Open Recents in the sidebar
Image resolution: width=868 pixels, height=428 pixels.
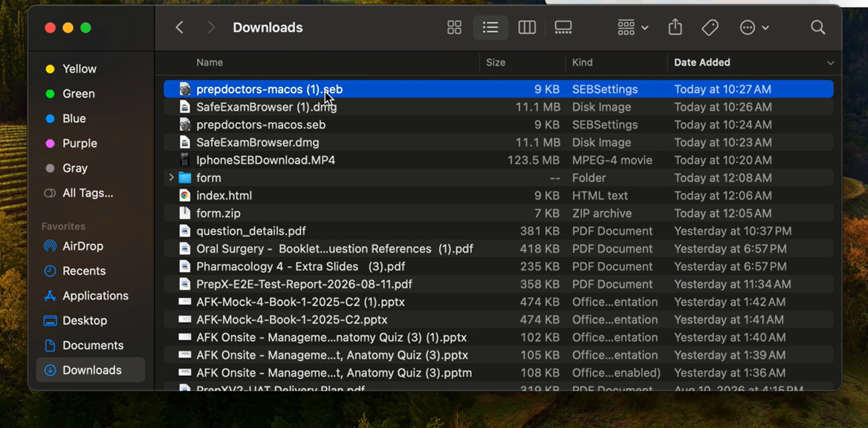pos(83,270)
